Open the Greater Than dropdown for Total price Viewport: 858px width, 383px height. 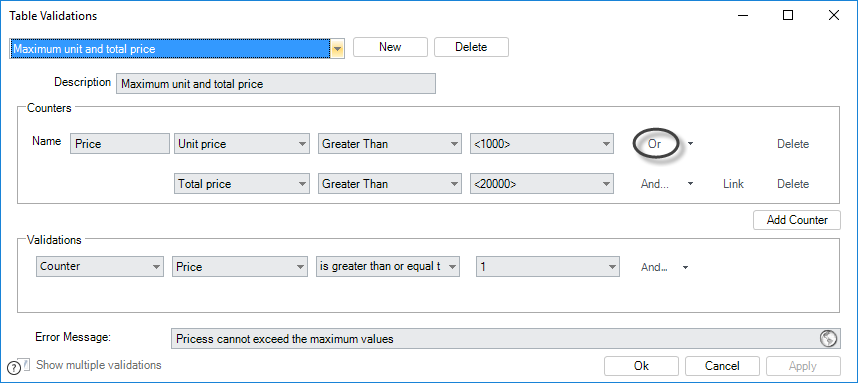(x=390, y=184)
